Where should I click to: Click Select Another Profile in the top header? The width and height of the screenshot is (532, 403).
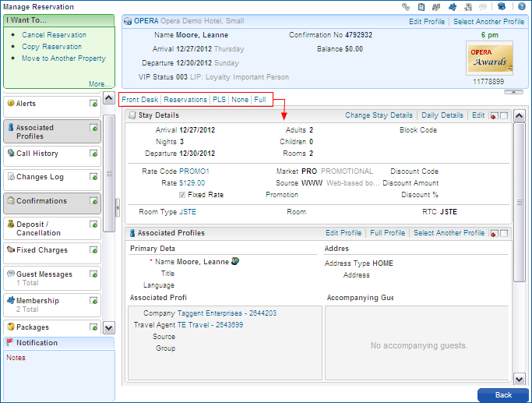[x=489, y=22]
